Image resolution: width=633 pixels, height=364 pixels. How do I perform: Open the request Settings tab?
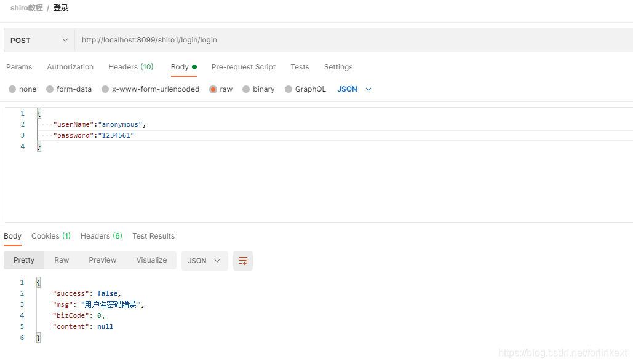pos(338,67)
